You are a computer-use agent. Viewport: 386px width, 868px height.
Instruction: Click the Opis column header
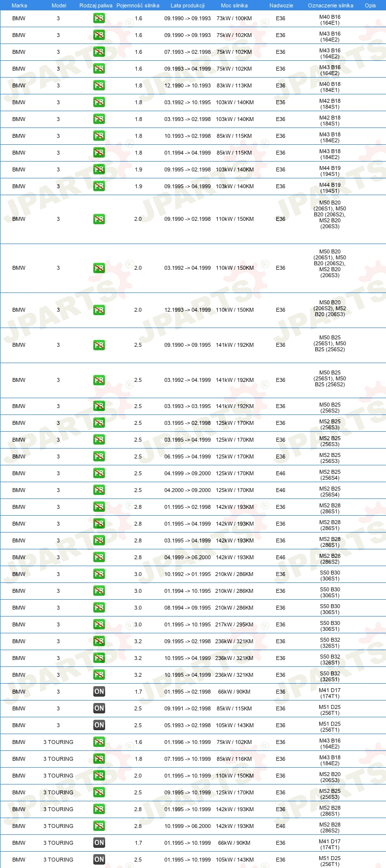tap(370, 5)
